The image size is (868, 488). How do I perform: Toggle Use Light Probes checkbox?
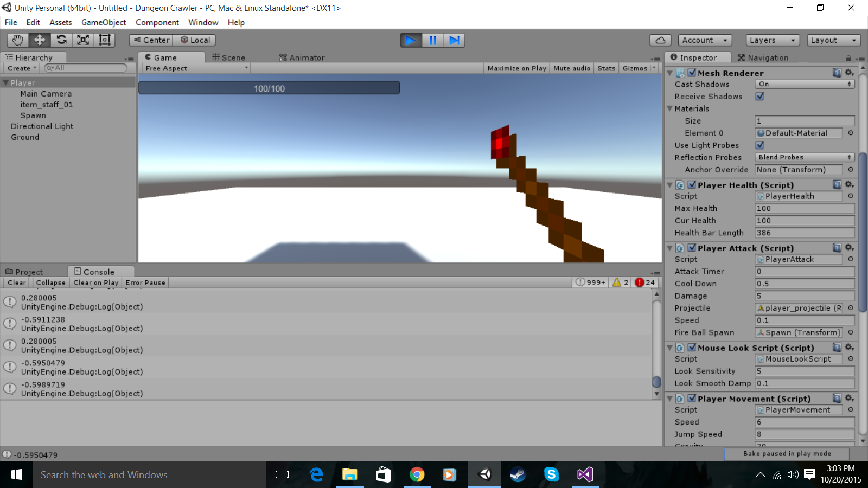pos(759,145)
